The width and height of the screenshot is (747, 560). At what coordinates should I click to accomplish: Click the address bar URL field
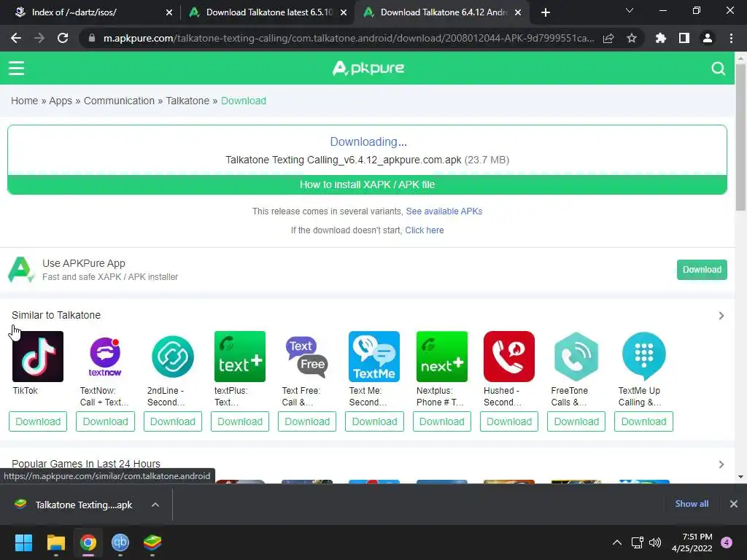pos(348,38)
